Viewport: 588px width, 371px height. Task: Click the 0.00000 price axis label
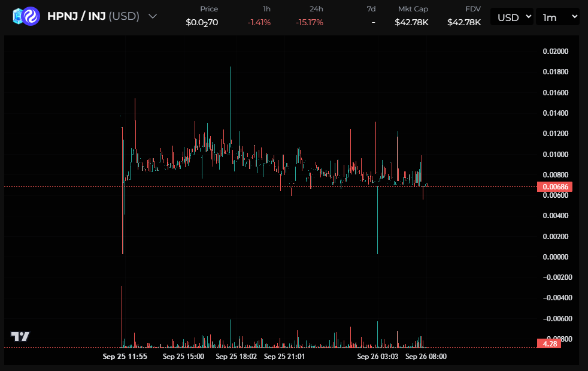click(555, 257)
